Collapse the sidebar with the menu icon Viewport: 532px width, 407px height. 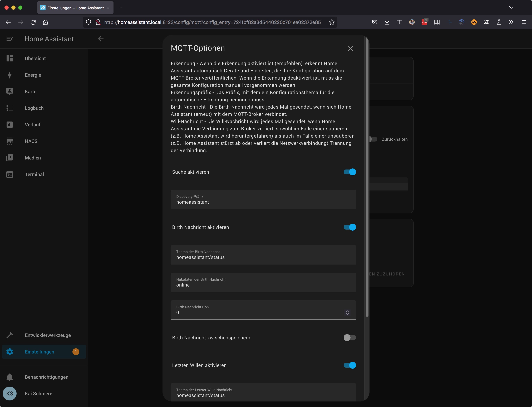[x=10, y=39]
